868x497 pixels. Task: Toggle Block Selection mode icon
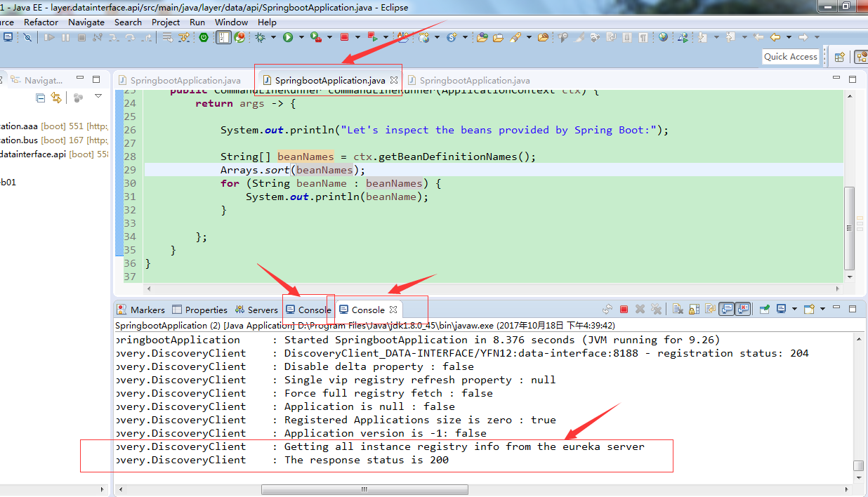pyautogui.click(x=627, y=37)
